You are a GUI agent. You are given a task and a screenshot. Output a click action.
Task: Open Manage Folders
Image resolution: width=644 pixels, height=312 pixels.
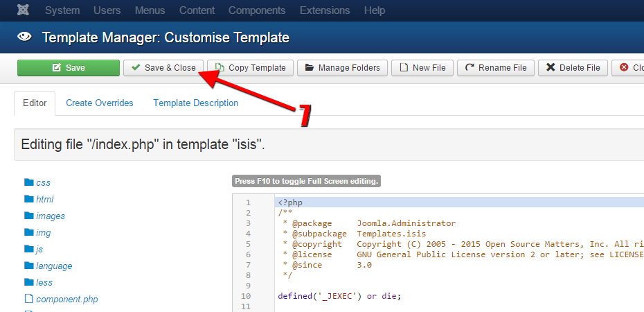click(x=342, y=68)
